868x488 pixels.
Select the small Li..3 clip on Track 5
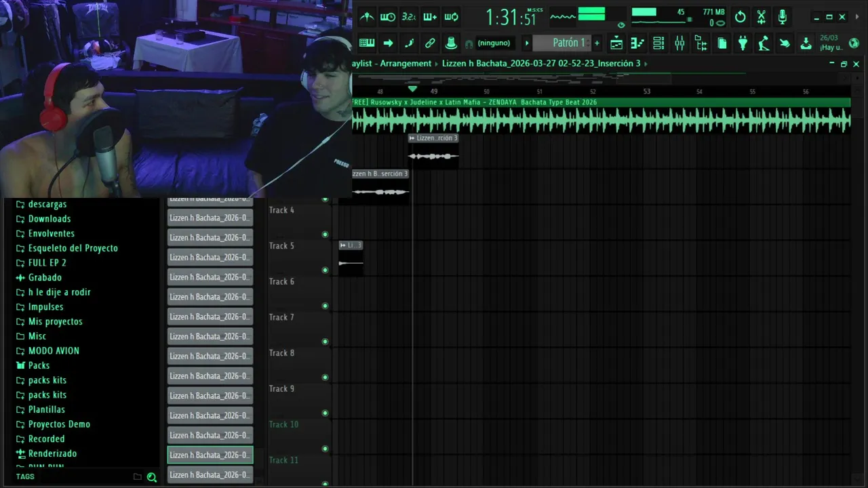pos(351,257)
